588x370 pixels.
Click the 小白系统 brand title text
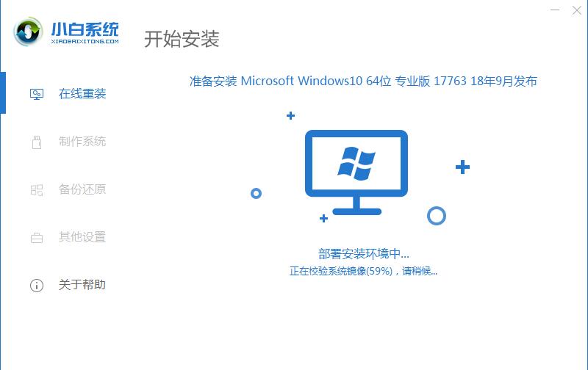tap(85, 29)
